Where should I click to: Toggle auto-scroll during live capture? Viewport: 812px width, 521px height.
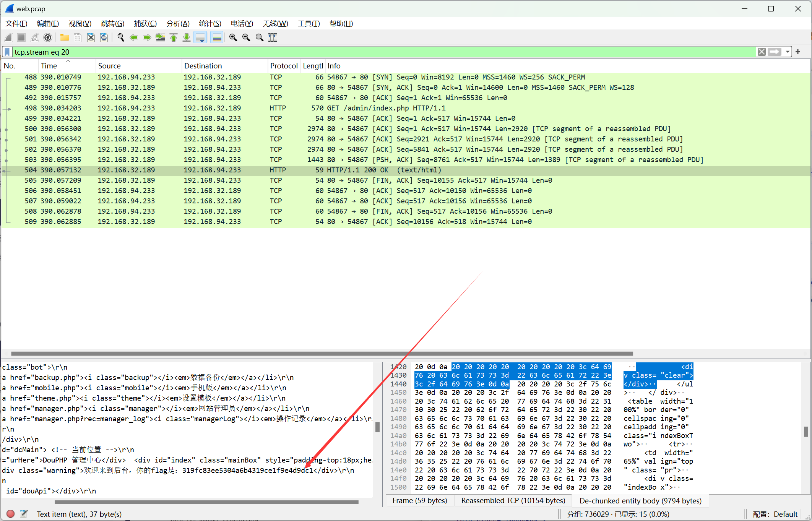pos(200,37)
